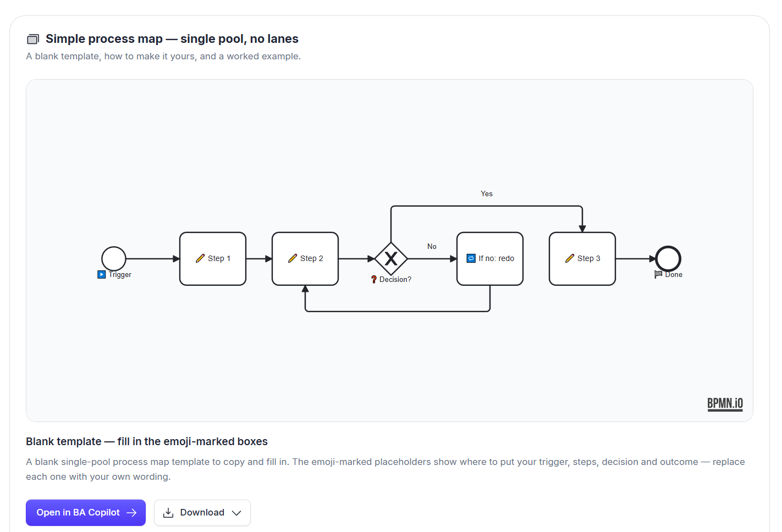Viewport: 782px width, 532px height.
Task: Click the arrow icon in the Open in BA Copilot button
Action: 131,513
